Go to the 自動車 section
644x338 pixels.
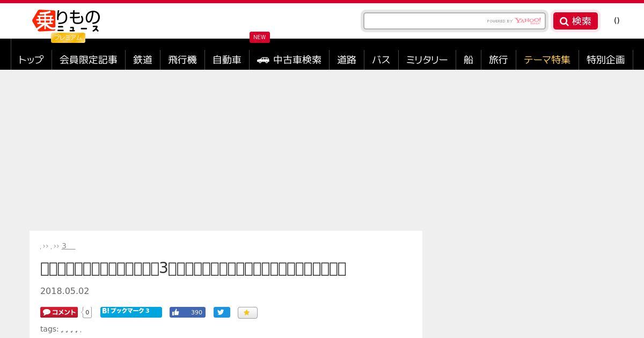click(x=227, y=60)
